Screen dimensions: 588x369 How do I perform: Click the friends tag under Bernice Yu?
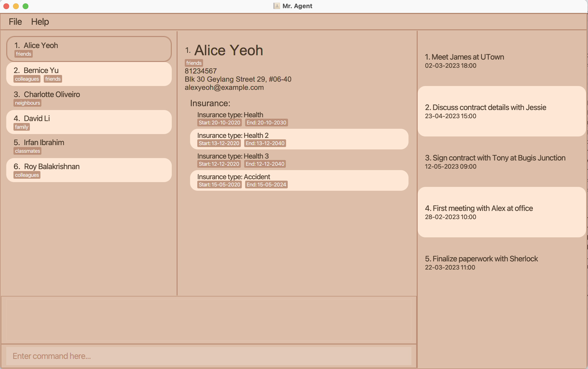point(53,79)
